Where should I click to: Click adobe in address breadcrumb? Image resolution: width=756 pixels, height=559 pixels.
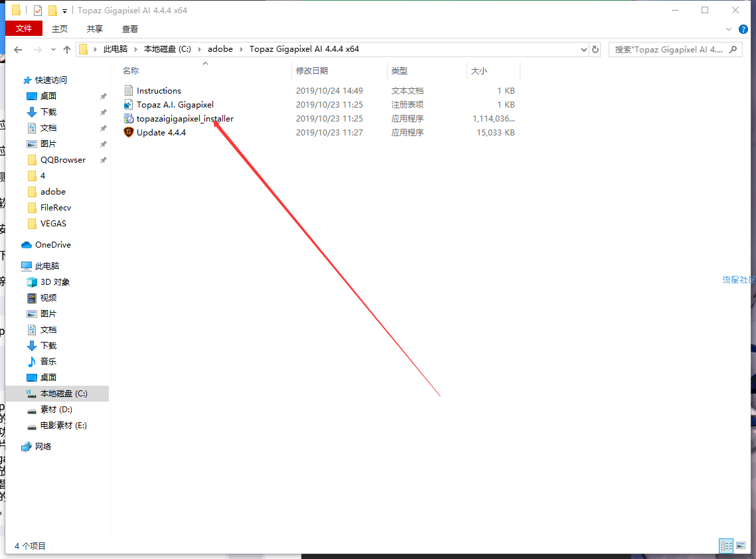pyautogui.click(x=220, y=49)
